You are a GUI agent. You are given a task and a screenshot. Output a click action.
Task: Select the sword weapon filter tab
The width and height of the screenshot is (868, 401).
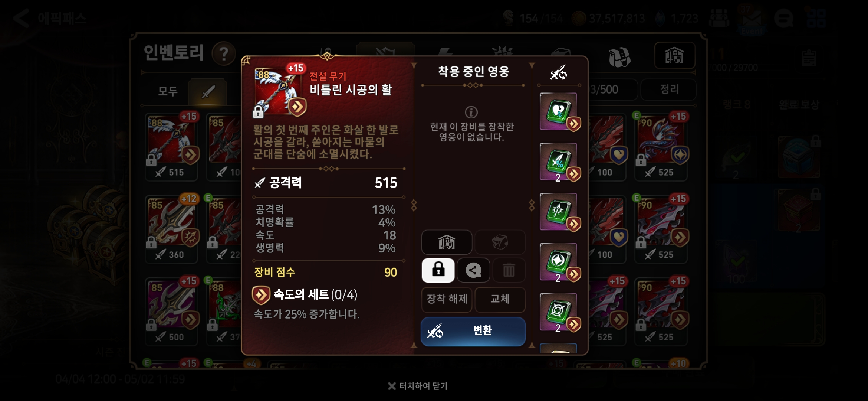click(x=208, y=91)
